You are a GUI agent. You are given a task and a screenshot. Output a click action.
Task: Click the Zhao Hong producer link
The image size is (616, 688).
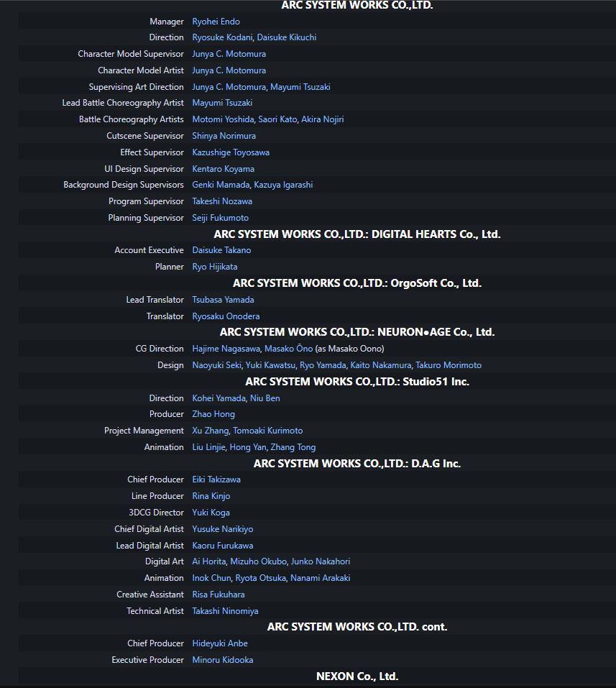pyautogui.click(x=213, y=414)
